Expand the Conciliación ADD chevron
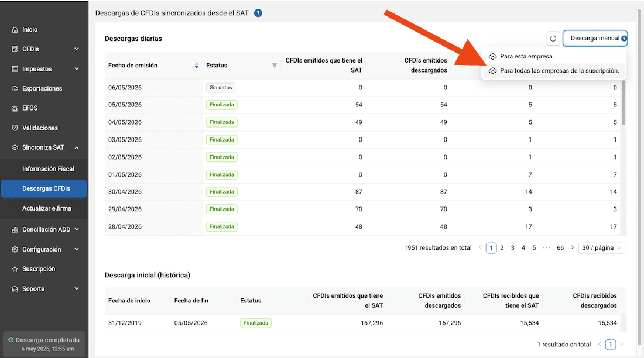Image resolution: width=644 pixels, height=358 pixels. coord(76,229)
